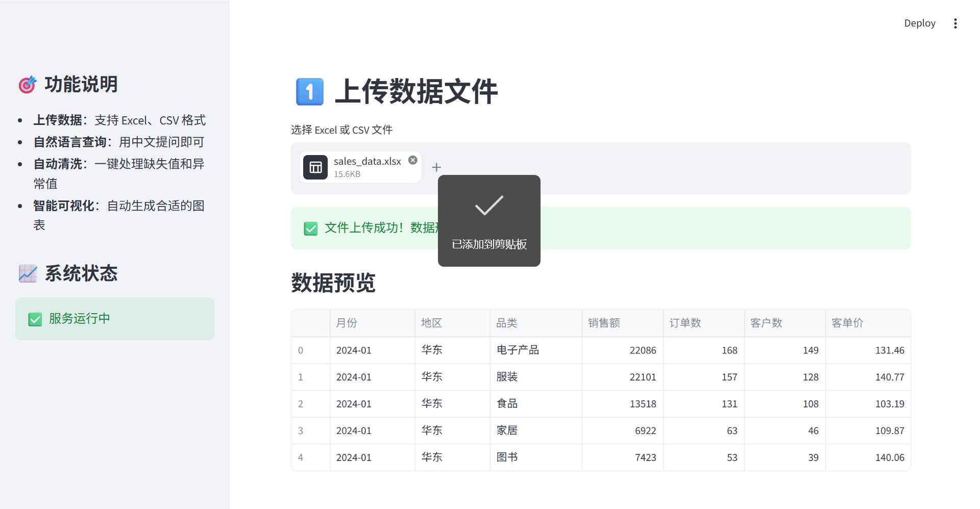This screenshot has width=980, height=509.
Task: Click the 140.77 value in 客单价
Action: (x=868, y=377)
